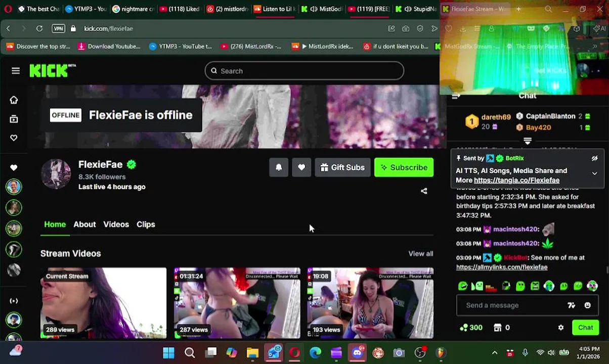Go back in browser history

pyautogui.click(x=8, y=29)
